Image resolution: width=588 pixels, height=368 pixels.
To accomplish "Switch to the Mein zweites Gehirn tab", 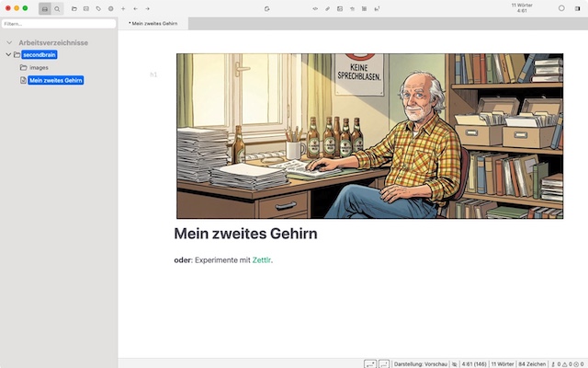I will pos(154,23).
